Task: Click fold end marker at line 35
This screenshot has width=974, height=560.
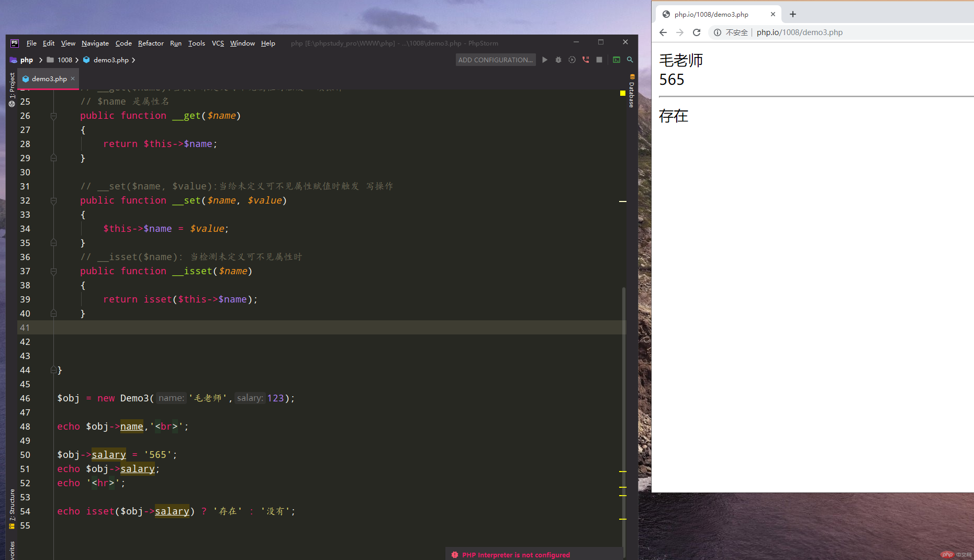Action: [53, 243]
